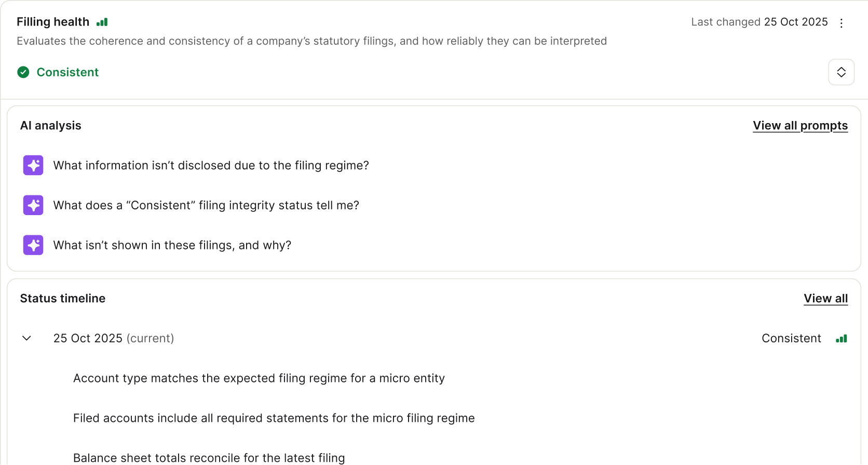Ask what information isn't disclosed due to filing regime
This screenshot has height=465, width=868.
point(211,165)
